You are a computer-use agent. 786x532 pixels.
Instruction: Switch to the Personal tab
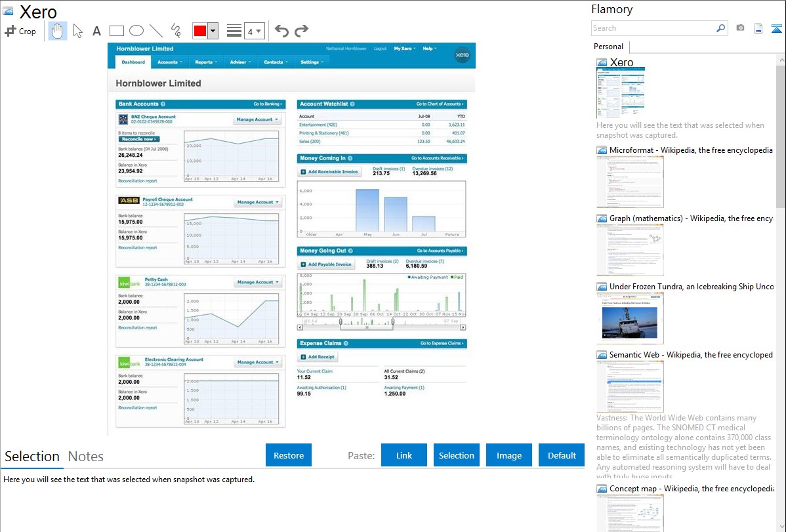tap(609, 46)
